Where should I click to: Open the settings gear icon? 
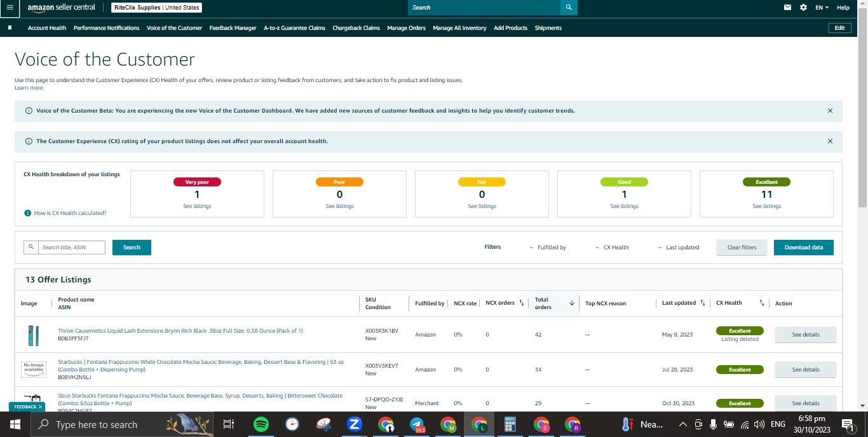803,8
